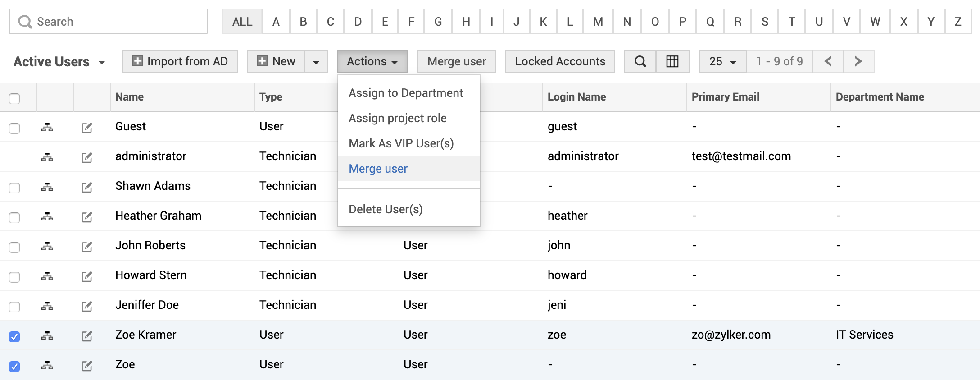The width and height of the screenshot is (980, 381).
Task: Edit Shawn Adams with pencil icon
Action: click(87, 187)
